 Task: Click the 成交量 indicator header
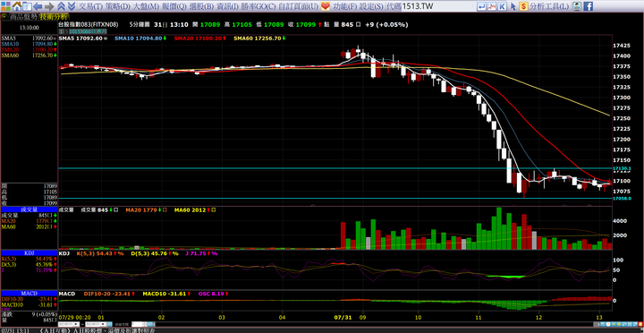tap(29, 209)
